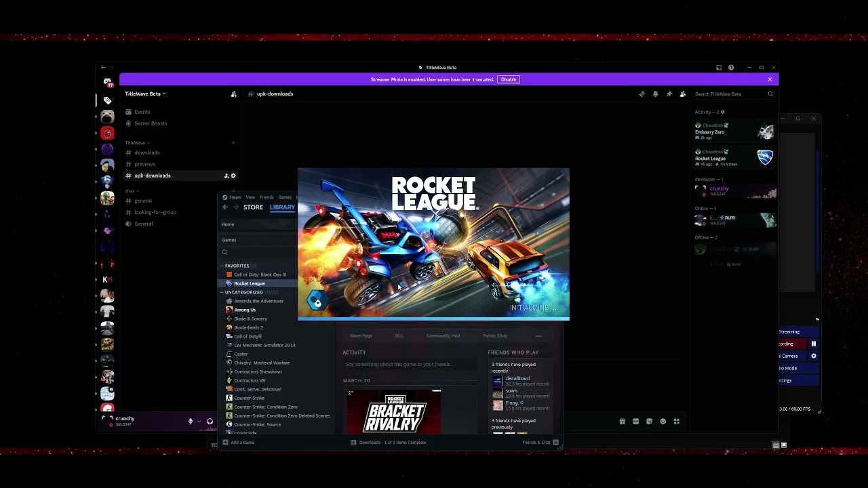Image resolution: width=868 pixels, height=488 pixels.
Task: Open Rocket League Store Page link
Action: click(x=361, y=335)
